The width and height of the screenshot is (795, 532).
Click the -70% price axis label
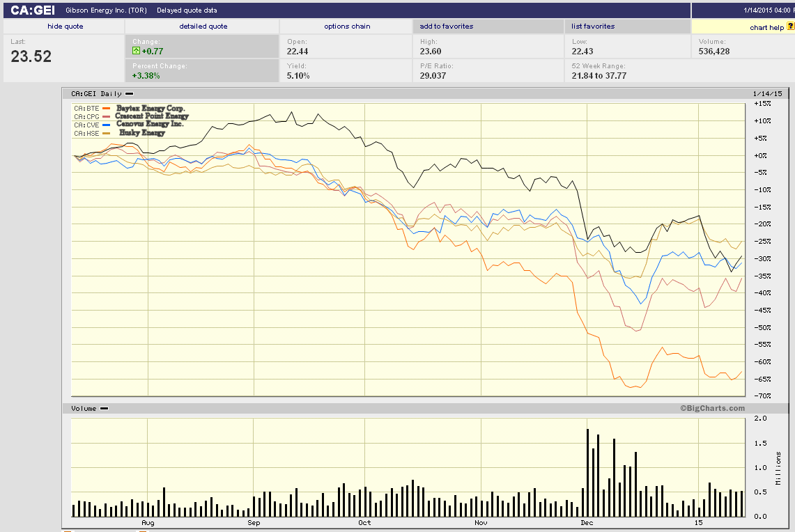(762, 396)
